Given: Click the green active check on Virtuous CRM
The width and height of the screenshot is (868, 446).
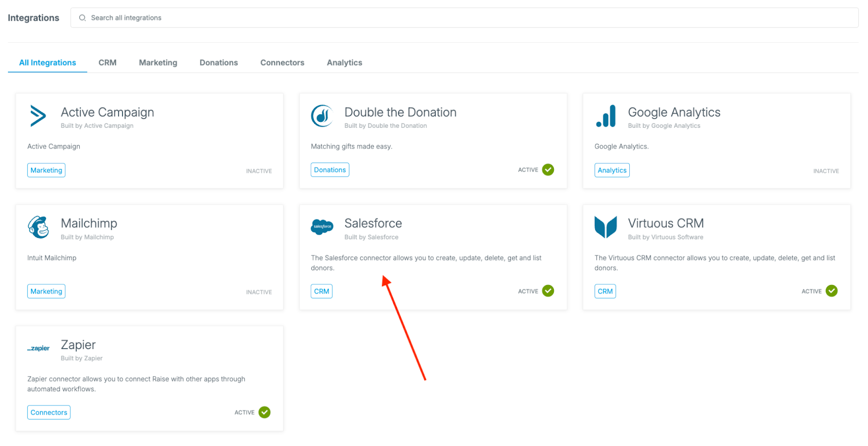Looking at the screenshot, I should (x=832, y=291).
